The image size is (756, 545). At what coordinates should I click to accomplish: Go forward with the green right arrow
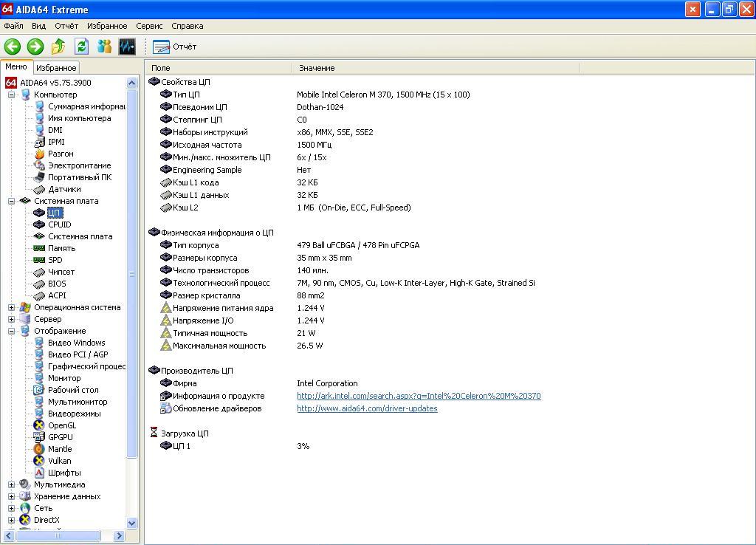(x=35, y=47)
